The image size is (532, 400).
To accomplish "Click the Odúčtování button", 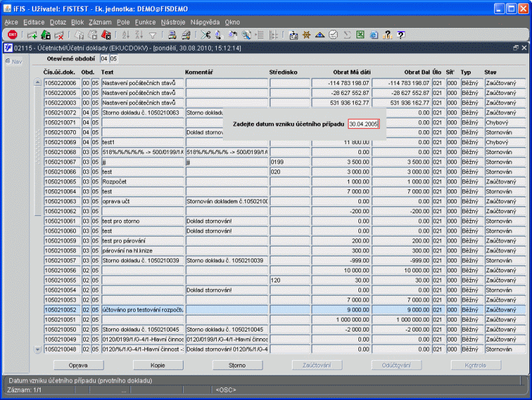I will pos(396,365).
